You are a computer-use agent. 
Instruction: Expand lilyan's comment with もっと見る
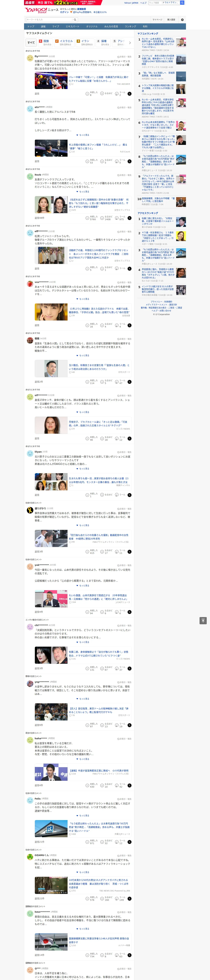tap(83, 469)
